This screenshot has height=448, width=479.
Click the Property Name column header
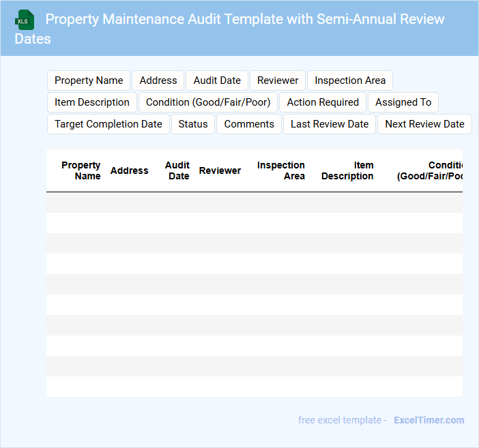coord(81,170)
